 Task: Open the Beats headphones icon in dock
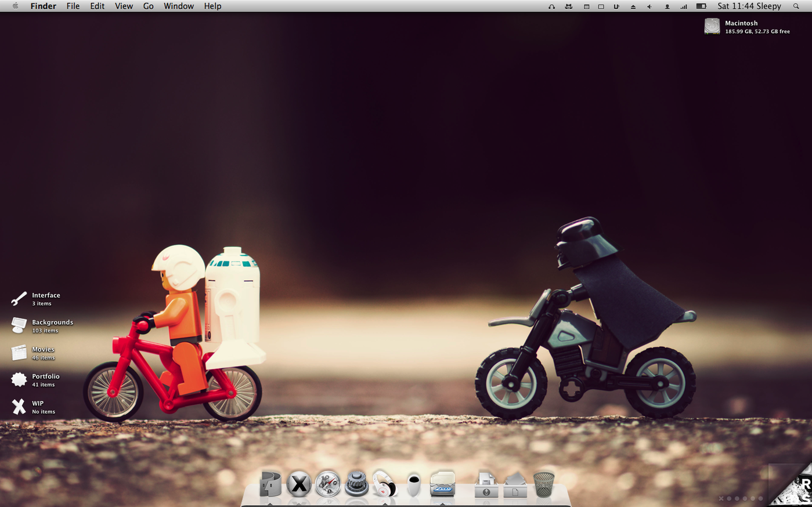(384, 484)
